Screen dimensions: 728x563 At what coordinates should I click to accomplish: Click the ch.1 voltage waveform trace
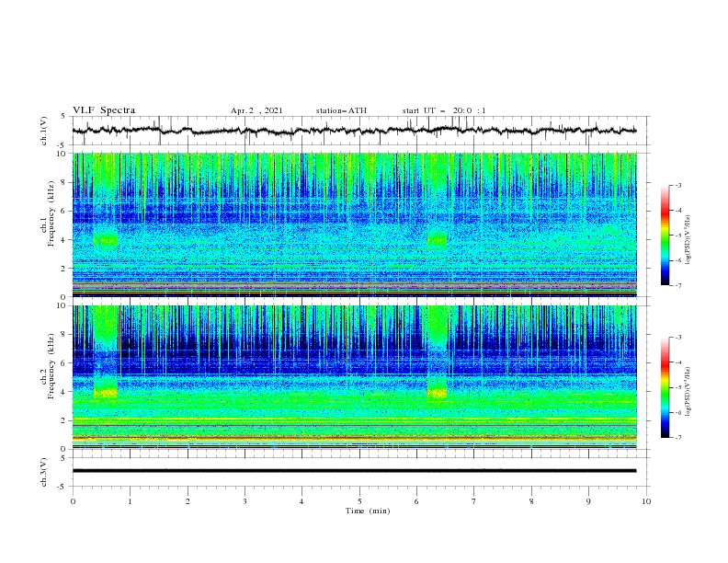coord(354,131)
